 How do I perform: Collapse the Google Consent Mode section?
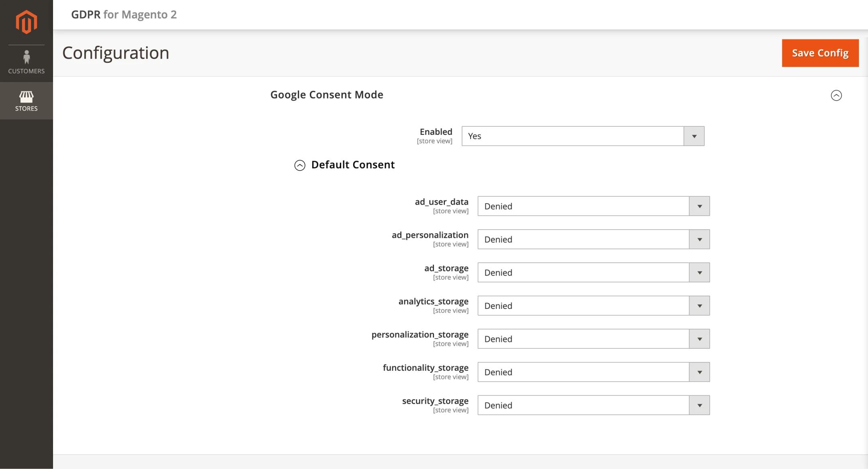pyautogui.click(x=836, y=95)
